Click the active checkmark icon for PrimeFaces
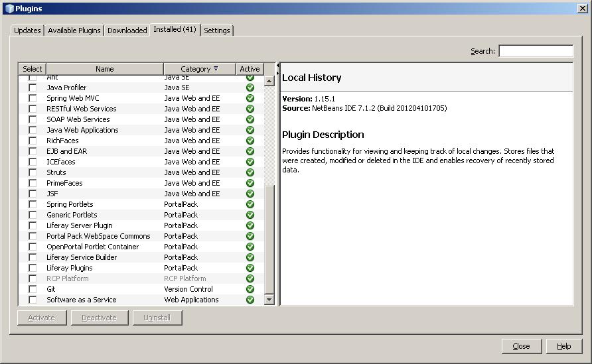The width and height of the screenshot is (592, 364). tap(250, 183)
